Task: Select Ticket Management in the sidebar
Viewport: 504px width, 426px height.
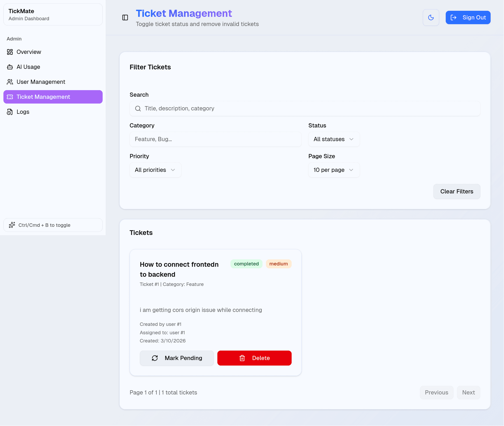Action: tap(53, 97)
